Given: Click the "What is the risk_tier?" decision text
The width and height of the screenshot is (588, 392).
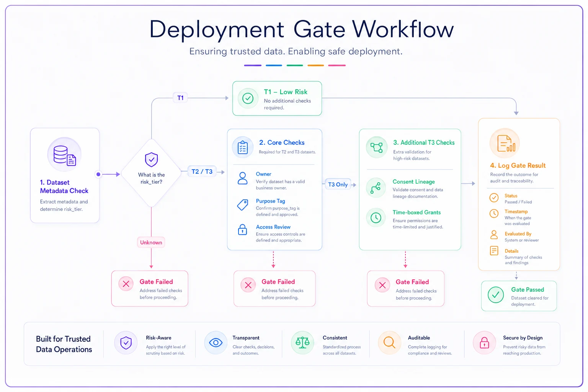Looking at the screenshot, I should [152, 178].
